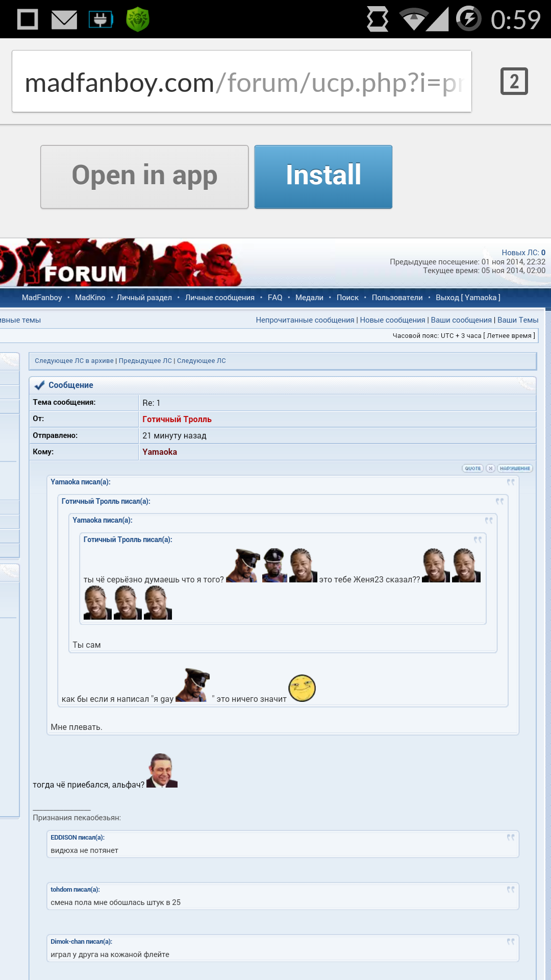Click the Непрочитанные сообщения link
Image resolution: width=551 pixels, height=980 pixels.
click(x=305, y=320)
